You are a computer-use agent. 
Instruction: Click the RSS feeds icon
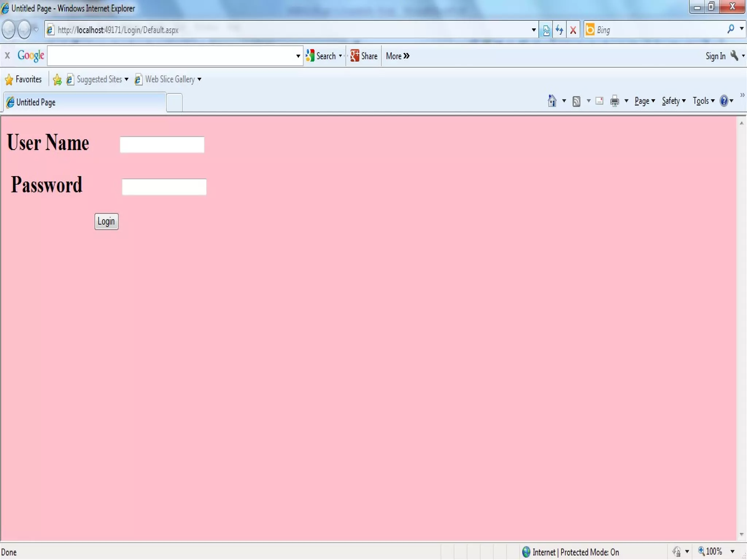pyautogui.click(x=576, y=101)
